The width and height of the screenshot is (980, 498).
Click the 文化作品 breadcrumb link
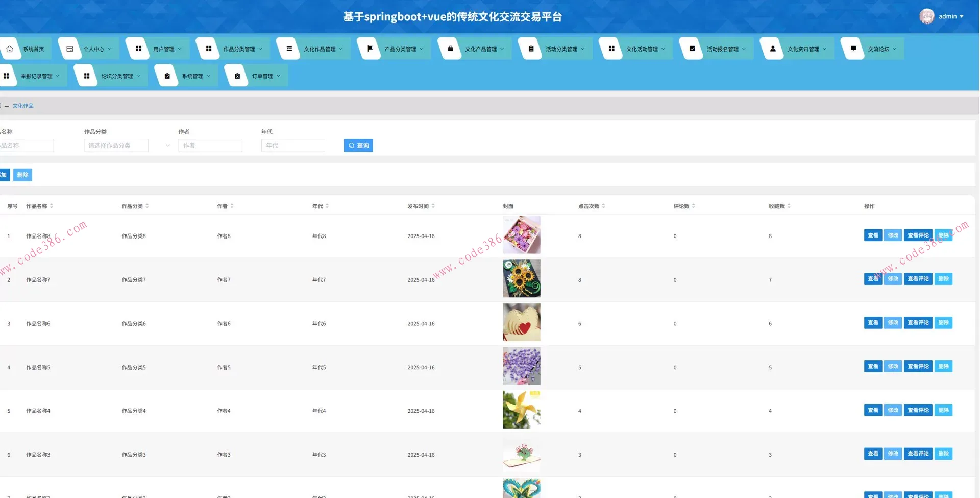tap(23, 106)
